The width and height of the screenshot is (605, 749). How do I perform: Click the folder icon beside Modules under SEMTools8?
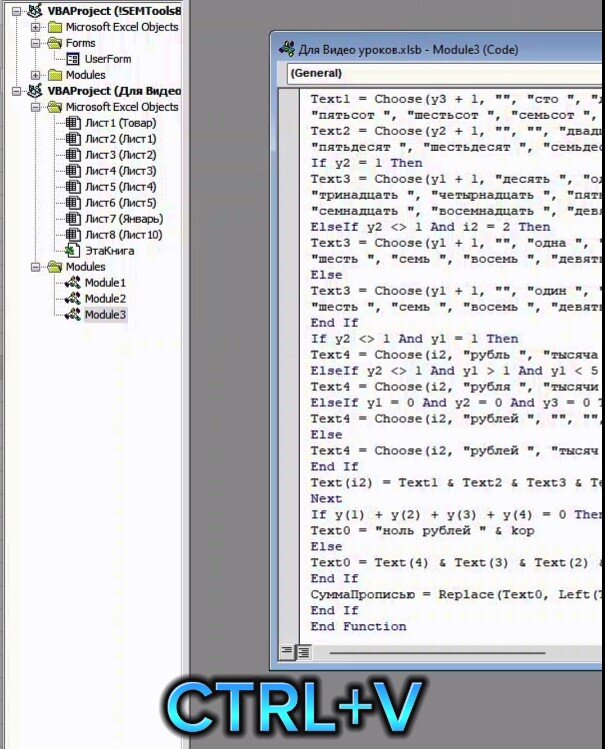[55, 75]
